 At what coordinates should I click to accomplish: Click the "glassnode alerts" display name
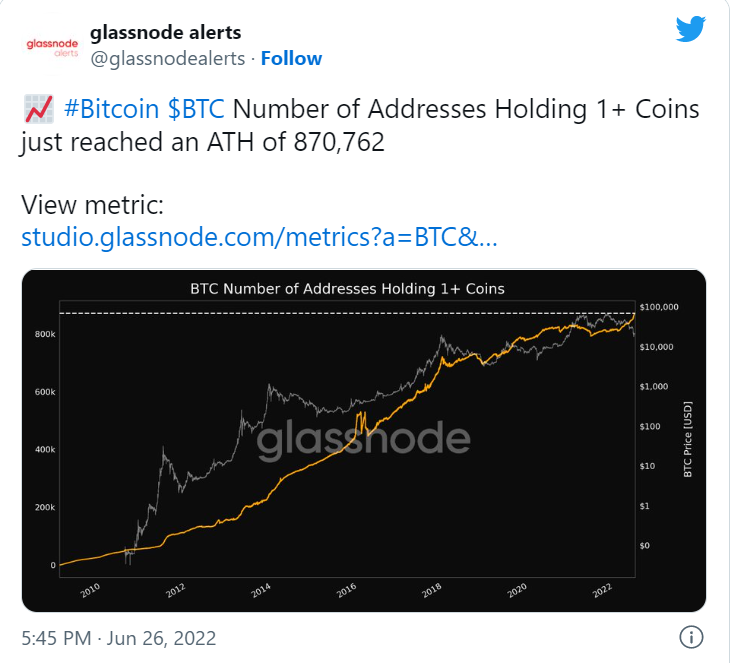165,33
